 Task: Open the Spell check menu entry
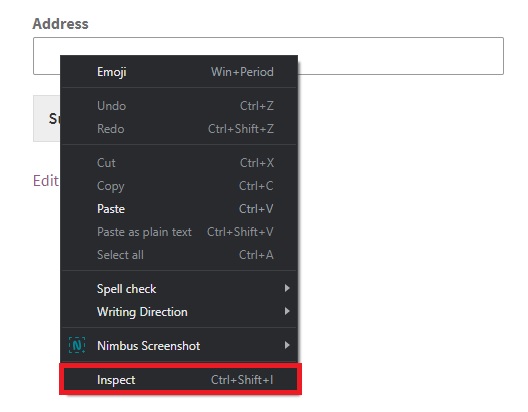(179, 288)
